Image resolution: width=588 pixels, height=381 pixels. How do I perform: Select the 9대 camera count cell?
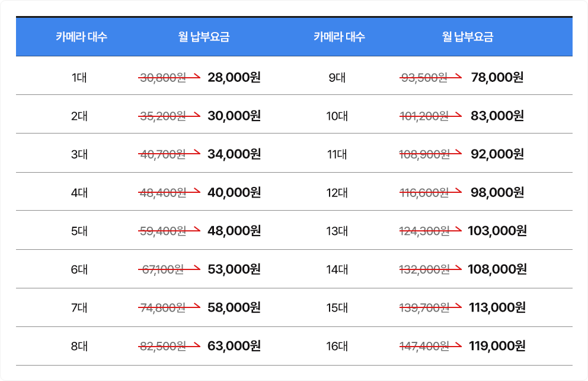337,78
